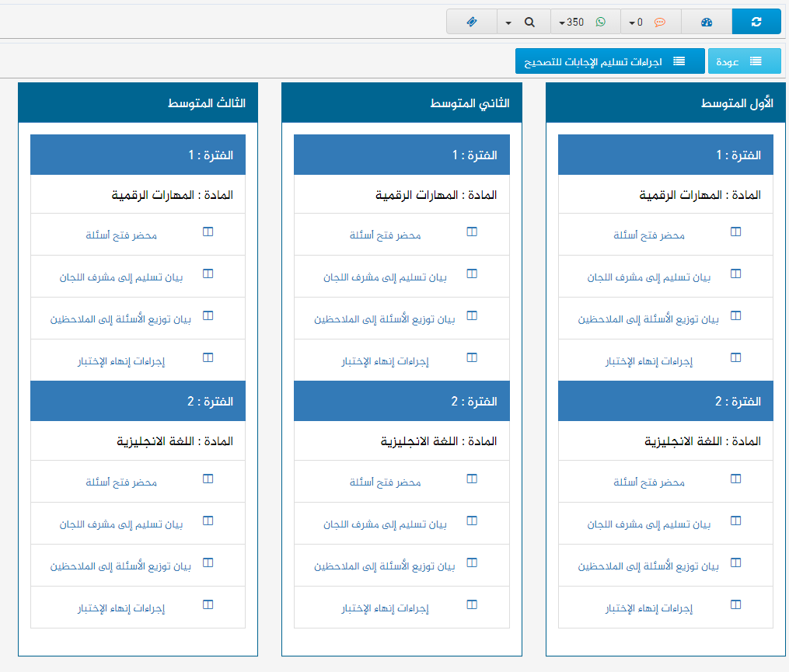Open بيان توزيع الأسئلة إلى الملاحظين in الأول المتوسط period 1

pyautogui.click(x=648, y=319)
